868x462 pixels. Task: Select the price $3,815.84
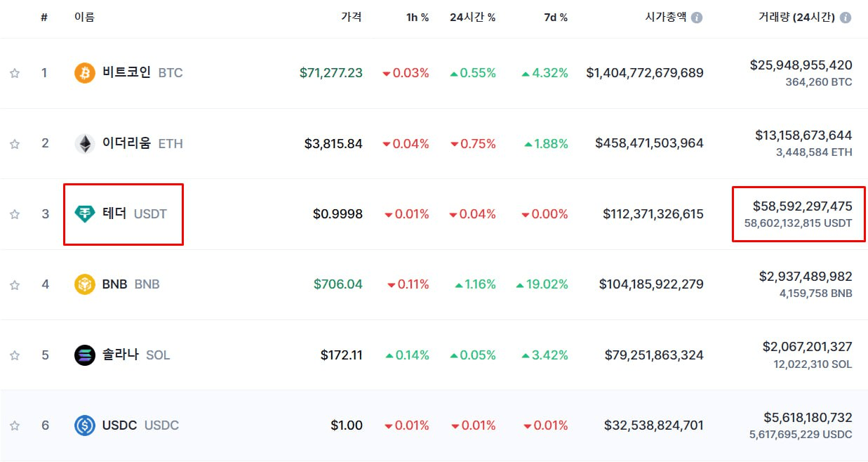click(x=333, y=144)
